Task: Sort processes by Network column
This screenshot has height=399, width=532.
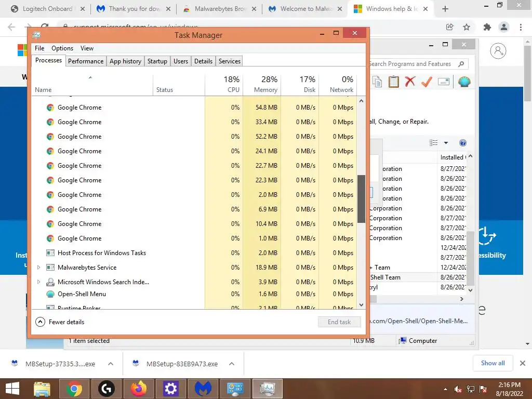Action: pyautogui.click(x=338, y=84)
